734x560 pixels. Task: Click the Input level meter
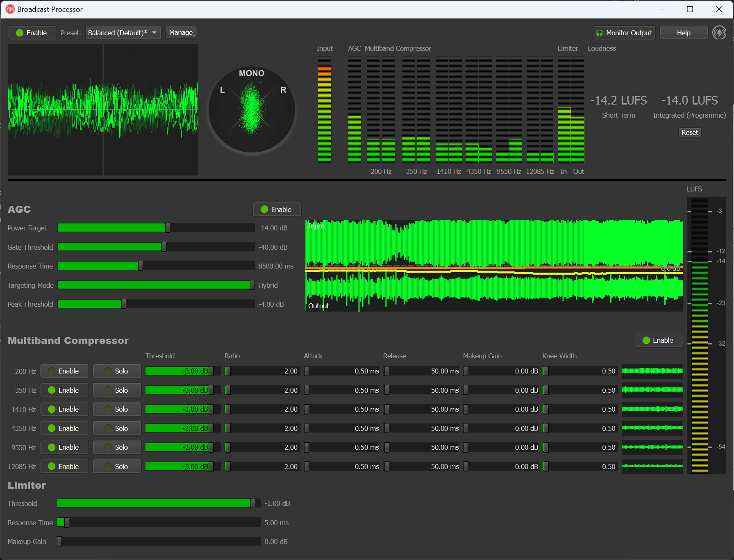coord(324,110)
